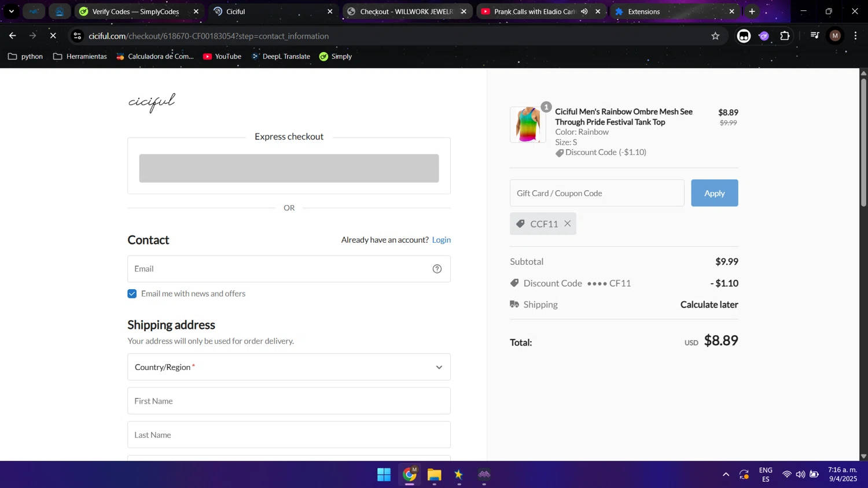
Task: Open a new tab with plus button
Action: [752, 12]
